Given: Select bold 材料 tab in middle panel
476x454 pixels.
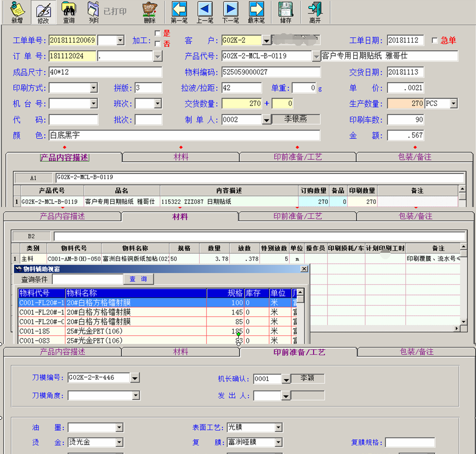Looking at the screenshot, I should tap(180, 216).
